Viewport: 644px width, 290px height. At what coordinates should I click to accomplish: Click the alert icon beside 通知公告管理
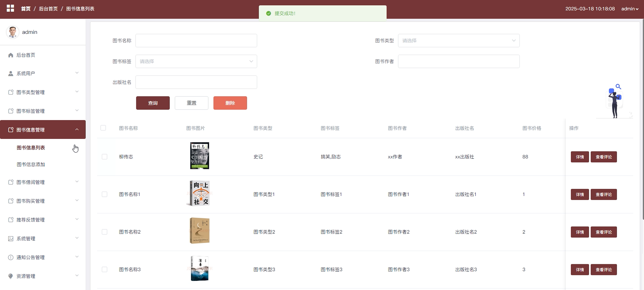11,257
